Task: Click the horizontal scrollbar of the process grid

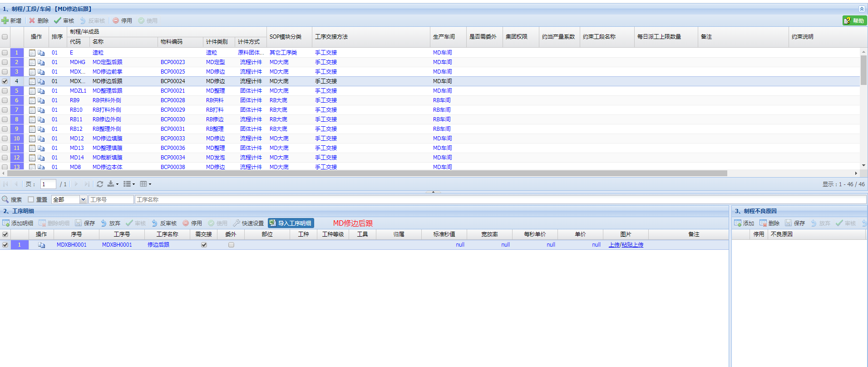Action: 367,173
